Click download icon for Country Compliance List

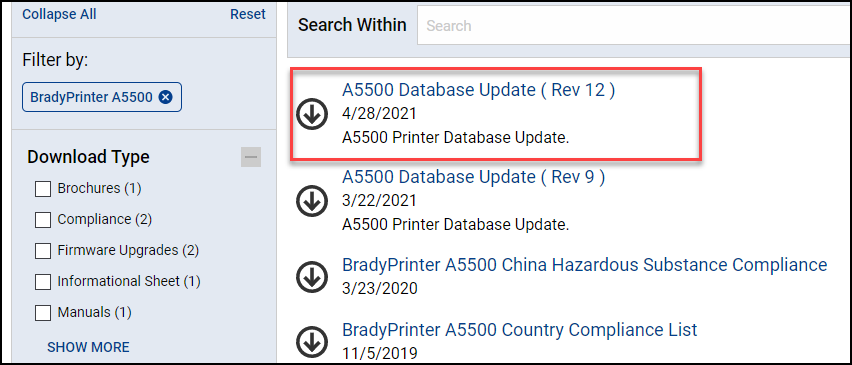coord(312,342)
